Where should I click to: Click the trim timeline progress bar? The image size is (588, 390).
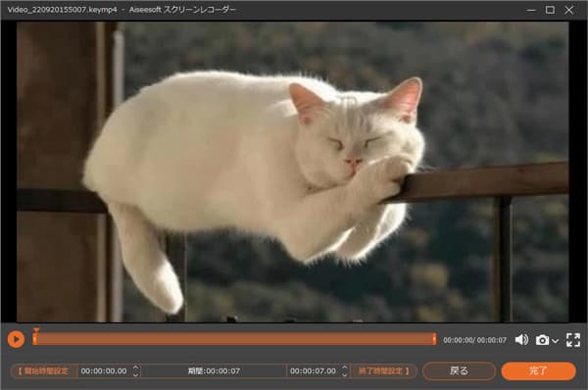pos(234,339)
